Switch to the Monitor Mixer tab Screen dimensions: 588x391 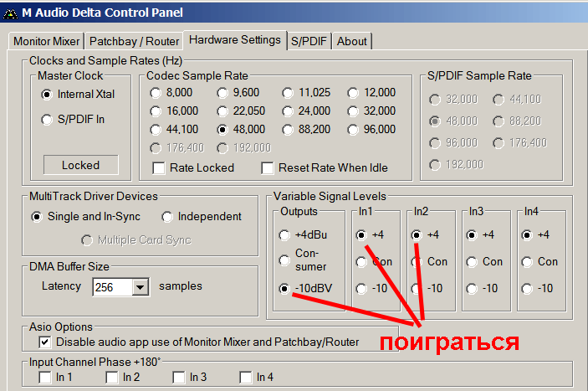pos(47,41)
